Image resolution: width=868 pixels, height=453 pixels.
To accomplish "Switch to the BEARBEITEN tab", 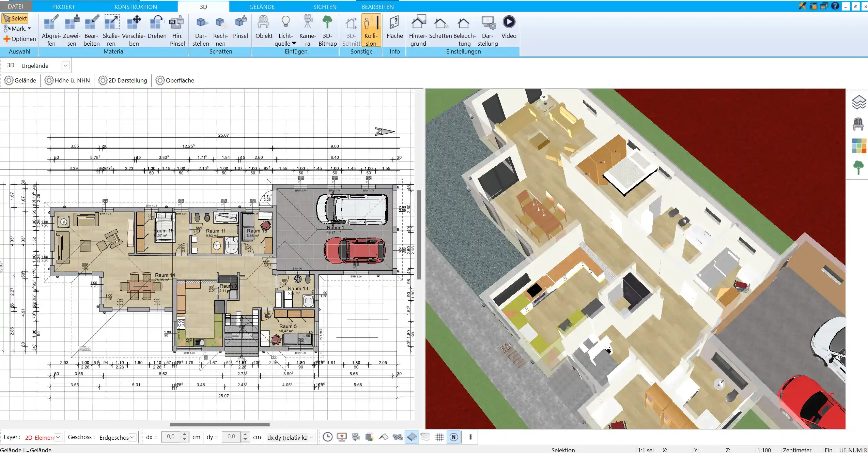I will tap(377, 6).
